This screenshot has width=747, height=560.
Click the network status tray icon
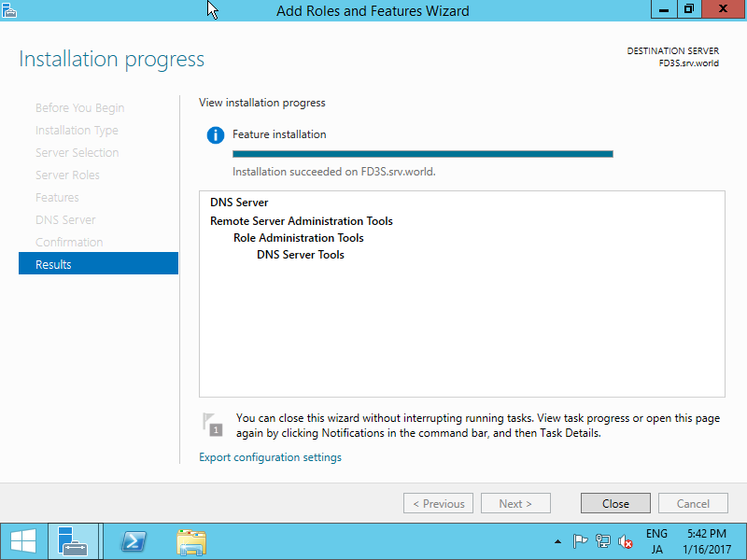tap(602, 541)
